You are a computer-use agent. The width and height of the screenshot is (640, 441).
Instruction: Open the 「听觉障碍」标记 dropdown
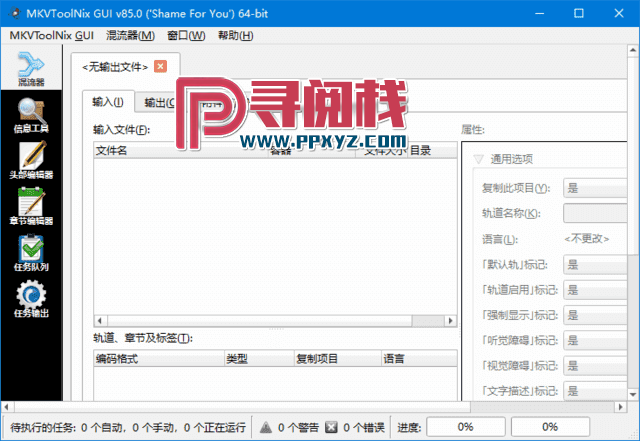tap(595, 341)
